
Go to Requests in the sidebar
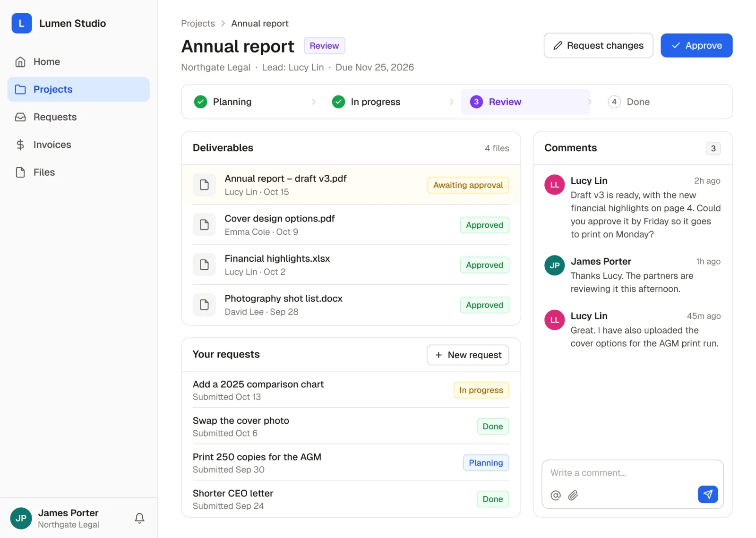click(x=78, y=117)
